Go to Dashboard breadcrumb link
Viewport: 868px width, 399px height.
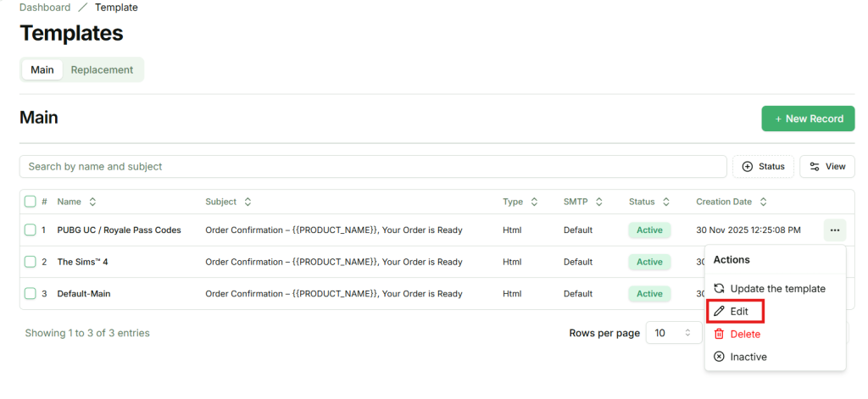(x=45, y=8)
